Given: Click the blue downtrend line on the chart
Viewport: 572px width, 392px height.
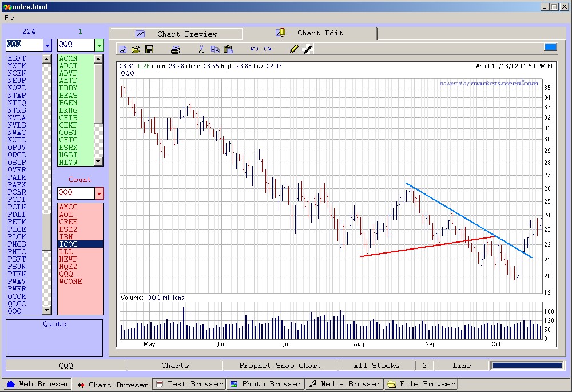Looking at the screenshot, I should tap(469, 220).
